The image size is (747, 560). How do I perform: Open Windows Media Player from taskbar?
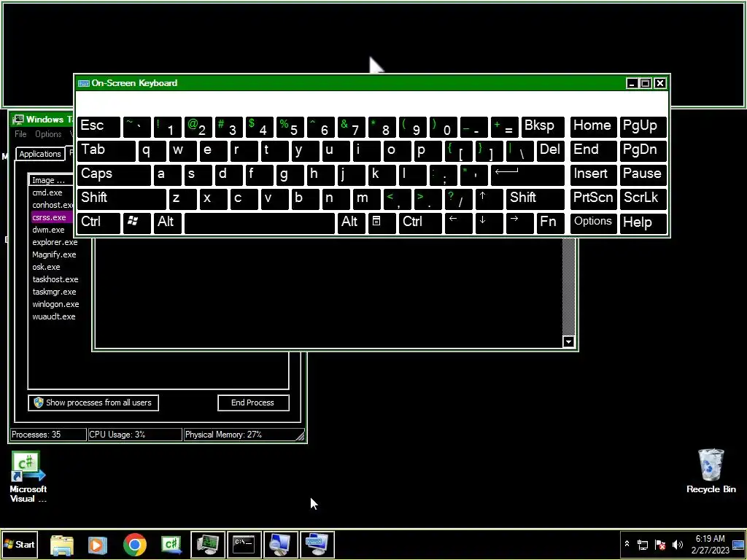coord(98,544)
